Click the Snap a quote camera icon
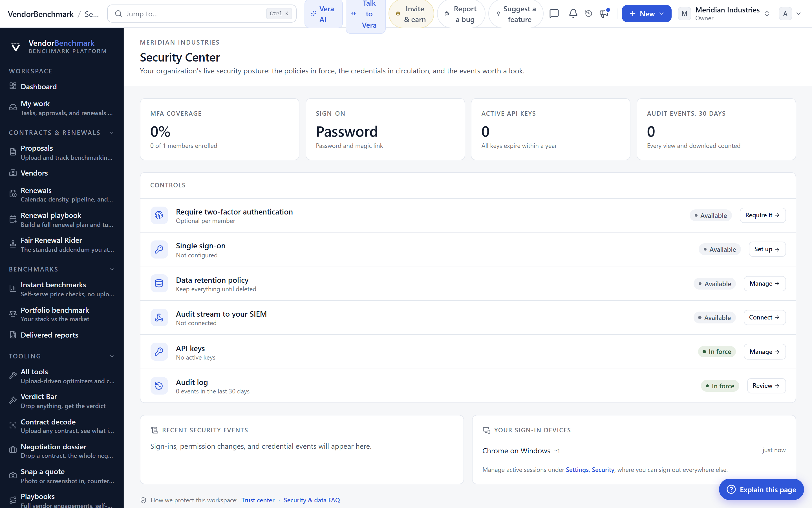Image resolution: width=812 pixels, height=508 pixels. tap(13, 476)
